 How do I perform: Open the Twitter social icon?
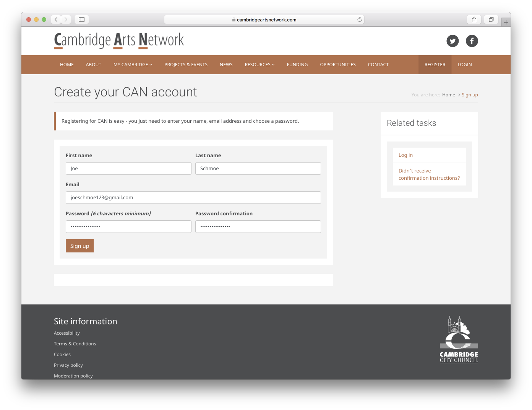pyautogui.click(x=453, y=41)
